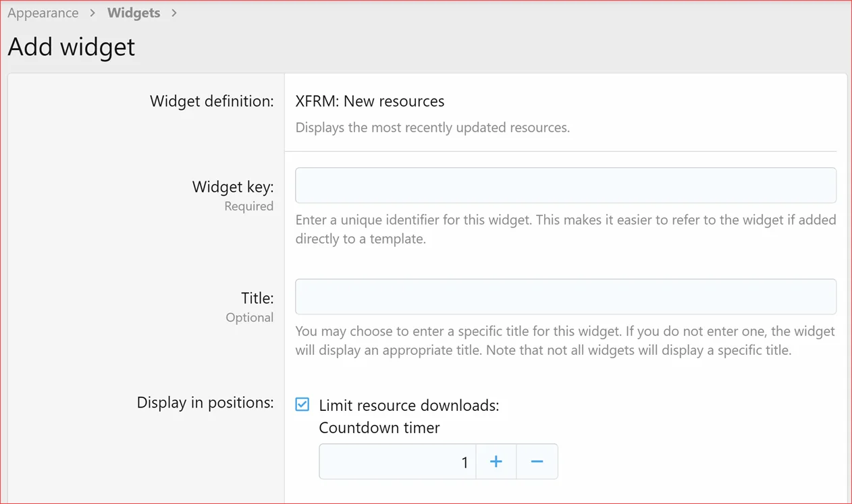Click the XFRM: New resources definition text
Image resolution: width=852 pixels, height=504 pixels.
[370, 101]
